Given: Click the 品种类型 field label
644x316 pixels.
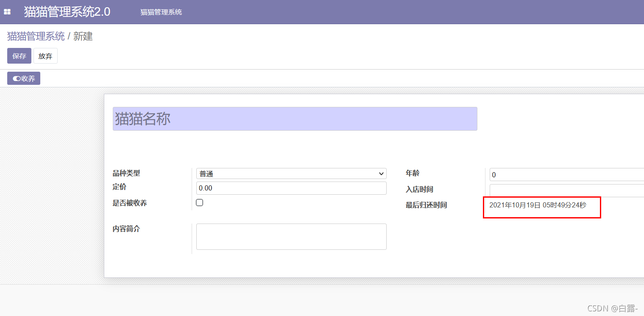Looking at the screenshot, I should point(126,173).
